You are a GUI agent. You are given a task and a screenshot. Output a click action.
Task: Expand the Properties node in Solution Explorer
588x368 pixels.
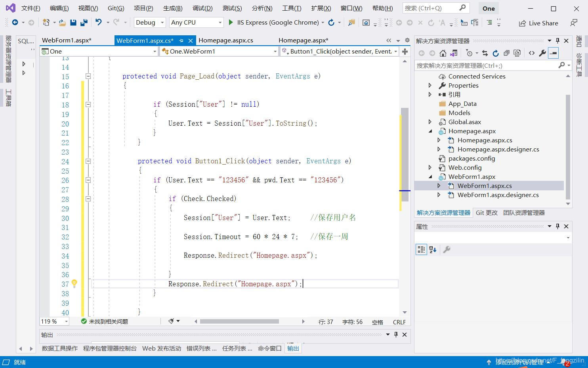(430, 85)
